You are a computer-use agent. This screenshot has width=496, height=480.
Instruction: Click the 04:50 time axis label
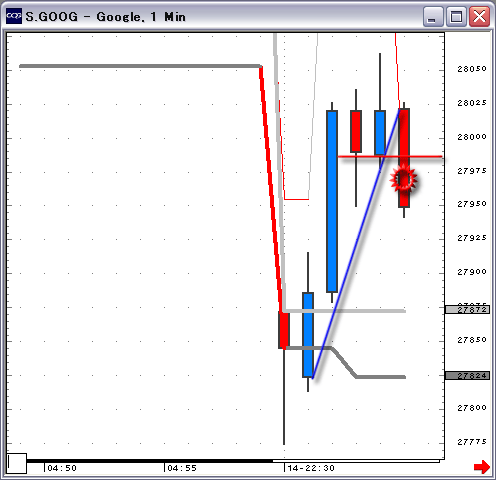pos(62,468)
